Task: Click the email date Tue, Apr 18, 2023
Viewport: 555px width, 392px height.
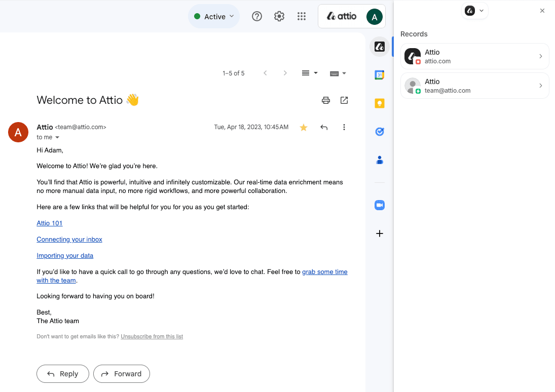Action: click(251, 127)
